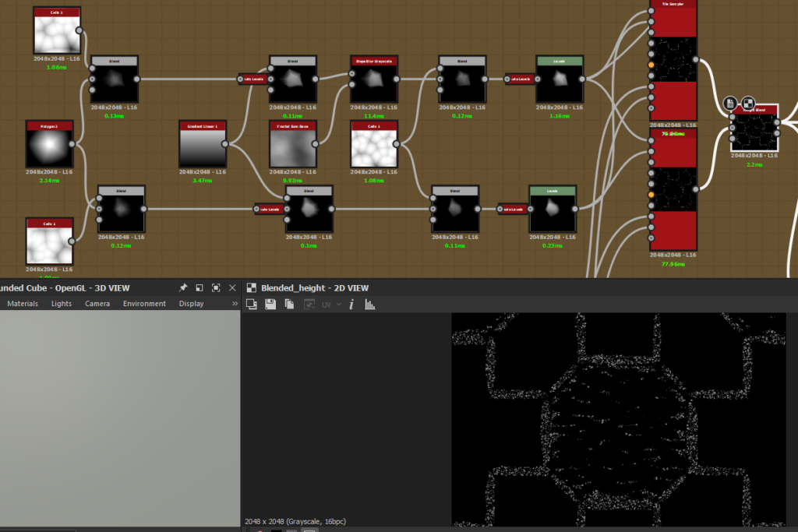Select the Tile Sampler node showing 77.96ms
798x532 pixels.
[673, 189]
